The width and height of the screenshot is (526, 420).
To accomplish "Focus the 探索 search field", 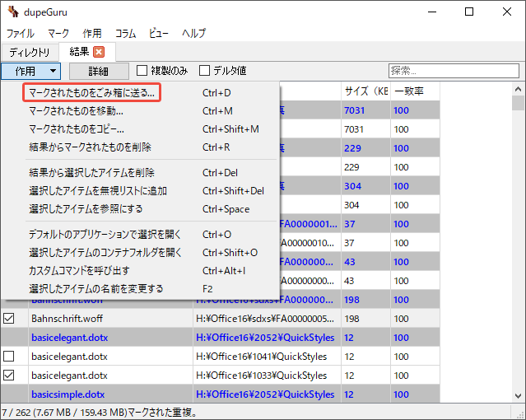I will pyautogui.click(x=454, y=71).
